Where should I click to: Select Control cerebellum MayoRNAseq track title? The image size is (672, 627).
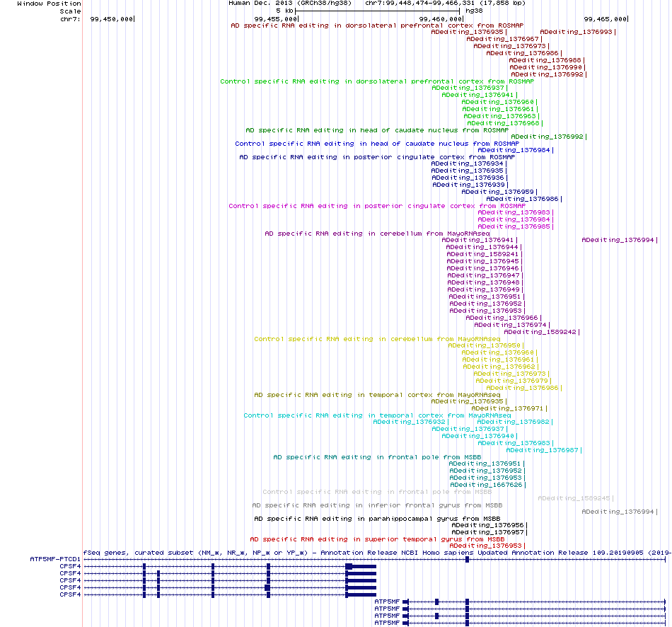[377, 339]
